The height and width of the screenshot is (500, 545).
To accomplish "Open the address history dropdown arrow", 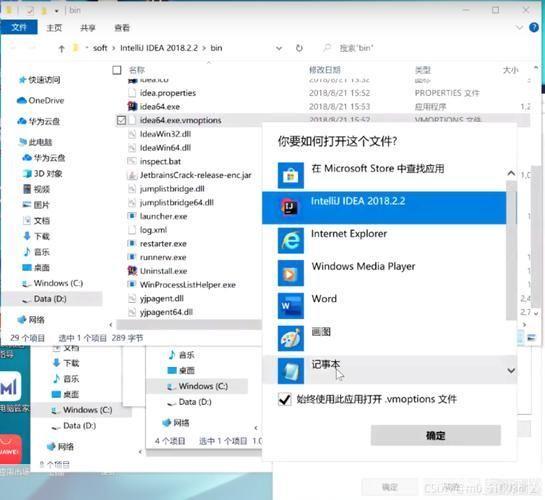I will point(279,48).
